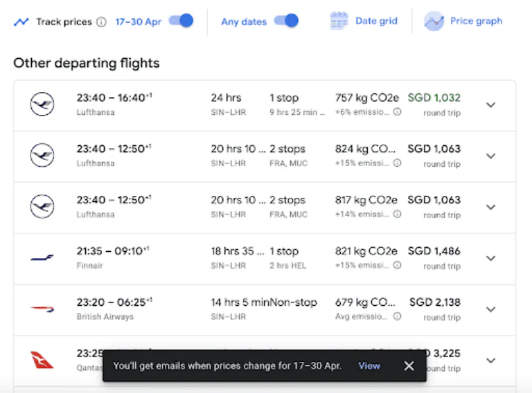Click the Price graph icon

point(434,21)
